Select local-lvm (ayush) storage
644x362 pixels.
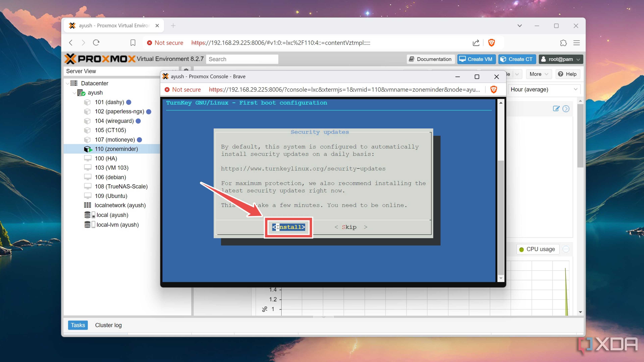[118, 225]
